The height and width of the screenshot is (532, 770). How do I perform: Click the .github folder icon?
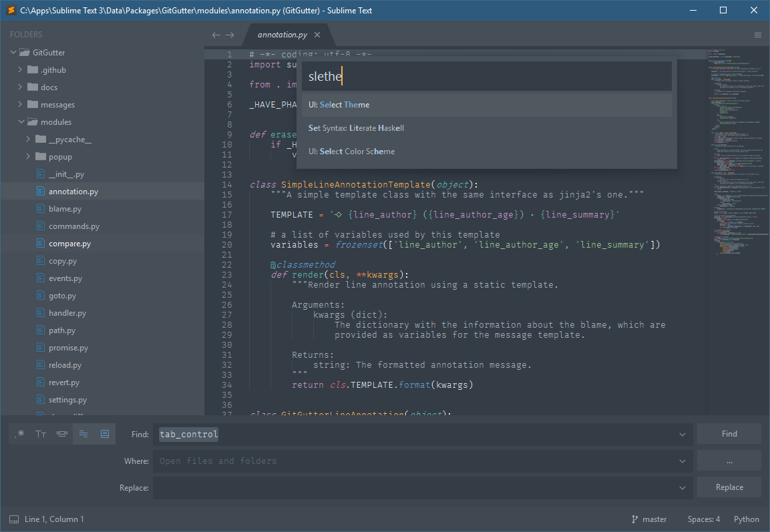pos(33,69)
